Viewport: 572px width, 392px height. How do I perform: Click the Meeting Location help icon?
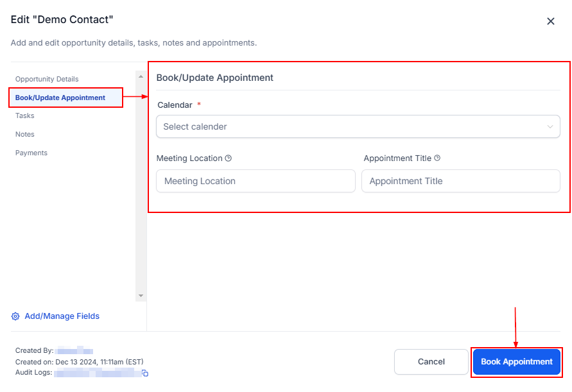[229, 158]
